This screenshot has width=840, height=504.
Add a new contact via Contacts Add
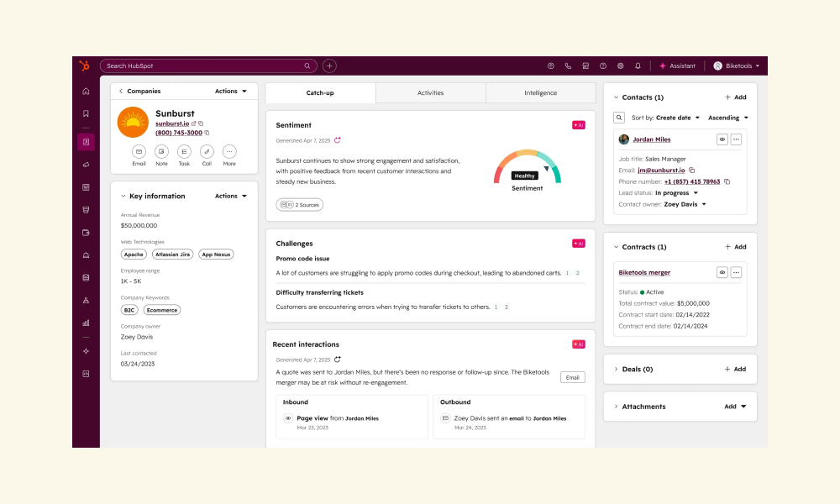(x=736, y=97)
